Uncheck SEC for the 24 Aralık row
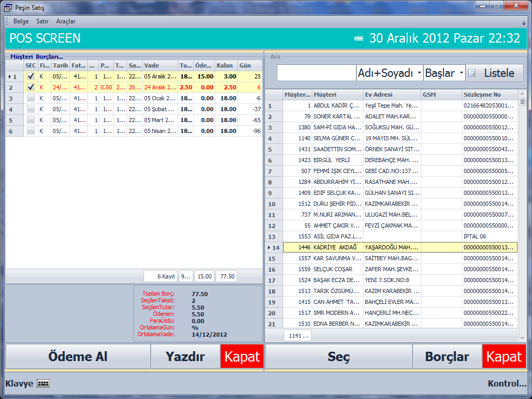The image size is (532, 399). (31, 87)
